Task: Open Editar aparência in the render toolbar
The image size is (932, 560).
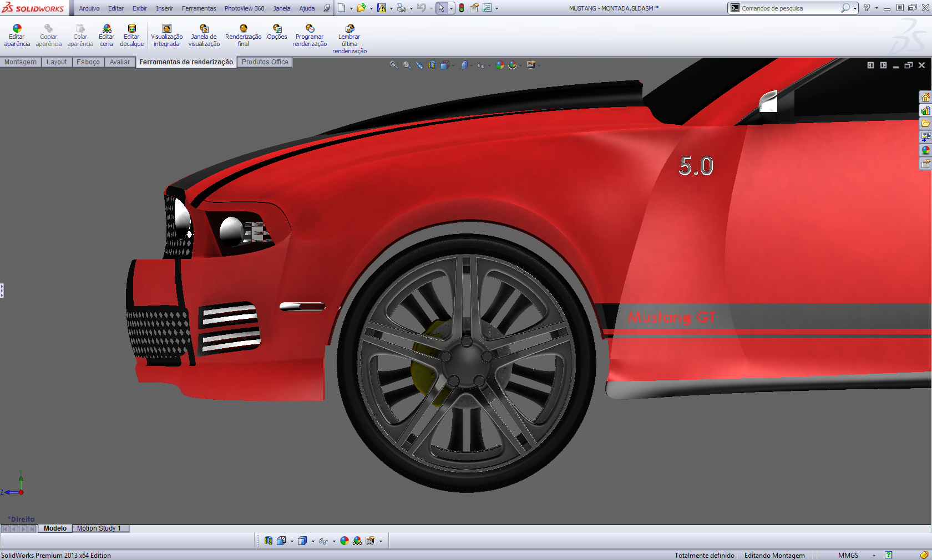Action: click(x=17, y=35)
